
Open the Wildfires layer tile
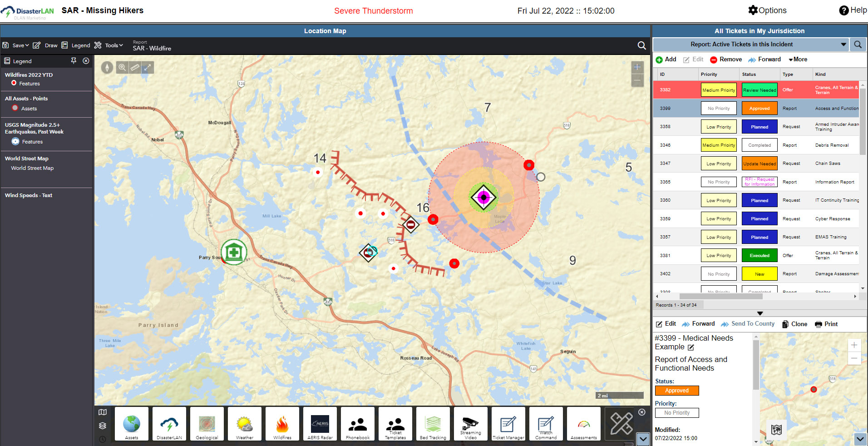pyautogui.click(x=282, y=424)
